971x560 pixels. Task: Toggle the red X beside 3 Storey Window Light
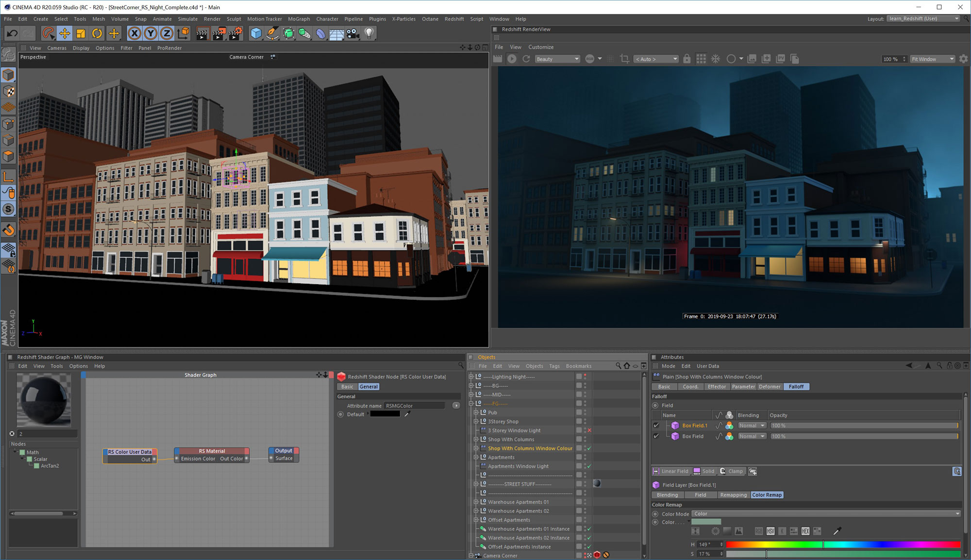[588, 430]
